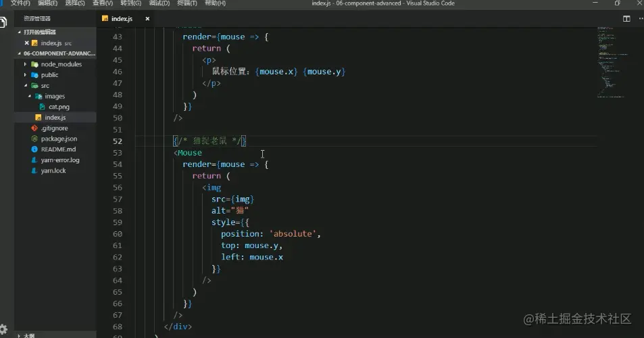Open the Manage gear icon
The image size is (644, 338).
3,329
